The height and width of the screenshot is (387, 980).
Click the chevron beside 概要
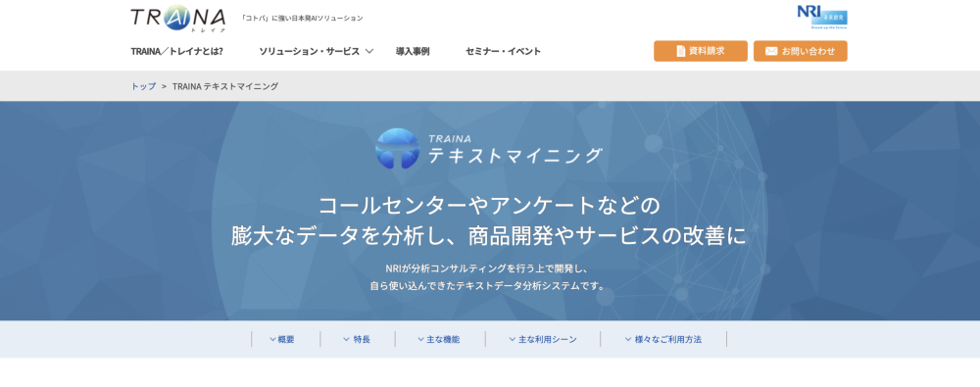272,340
